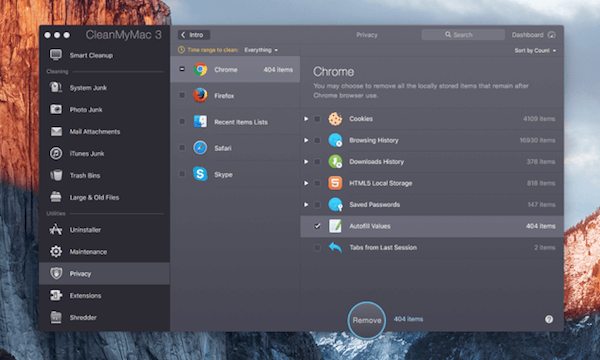Screen dimensions: 600x360
Task: Click the Cookies cookie icon
Action: click(335, 119)
